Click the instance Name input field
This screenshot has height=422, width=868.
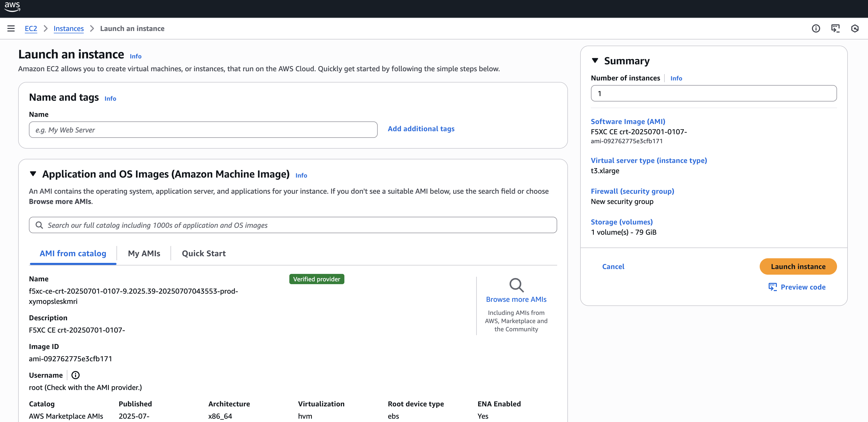[203, 129]
